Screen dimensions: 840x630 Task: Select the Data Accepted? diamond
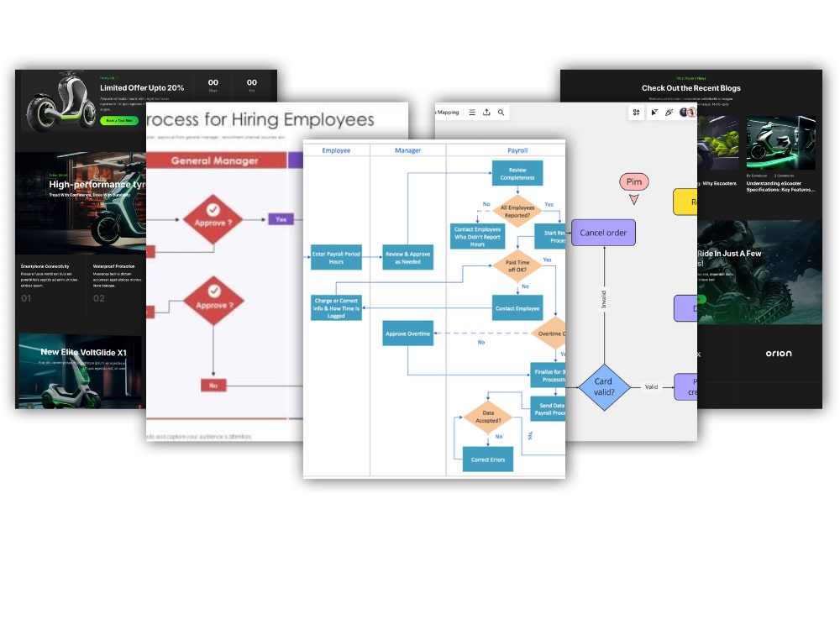point(488,417)
